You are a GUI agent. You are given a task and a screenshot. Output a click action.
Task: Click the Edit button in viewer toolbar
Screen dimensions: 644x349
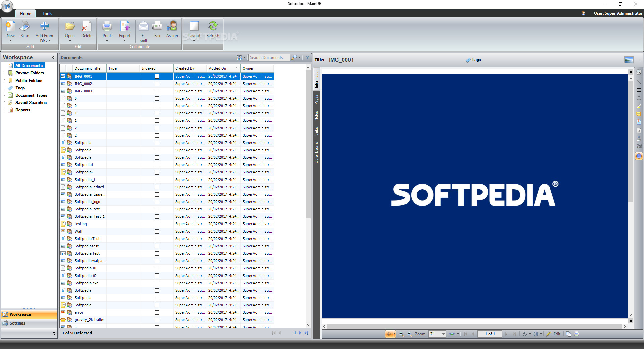[553, 334]
